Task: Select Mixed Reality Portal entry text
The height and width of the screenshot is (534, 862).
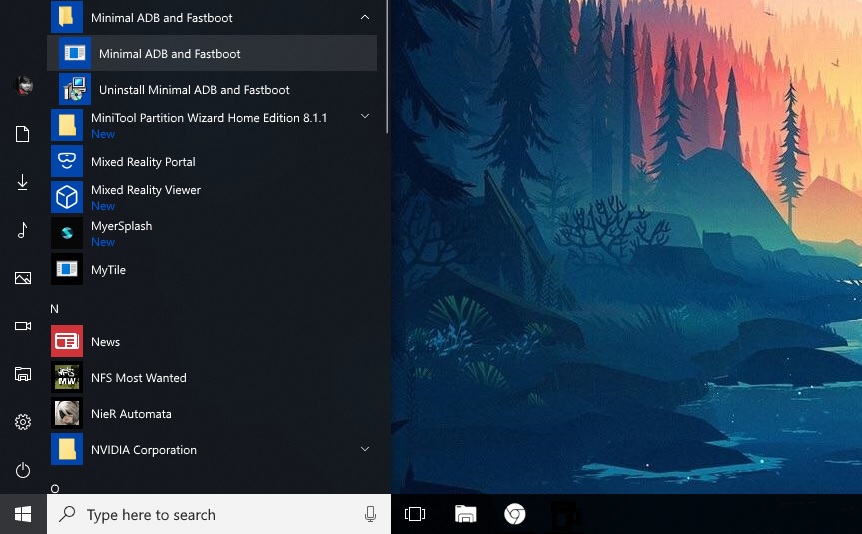Action: click(143, 162)
